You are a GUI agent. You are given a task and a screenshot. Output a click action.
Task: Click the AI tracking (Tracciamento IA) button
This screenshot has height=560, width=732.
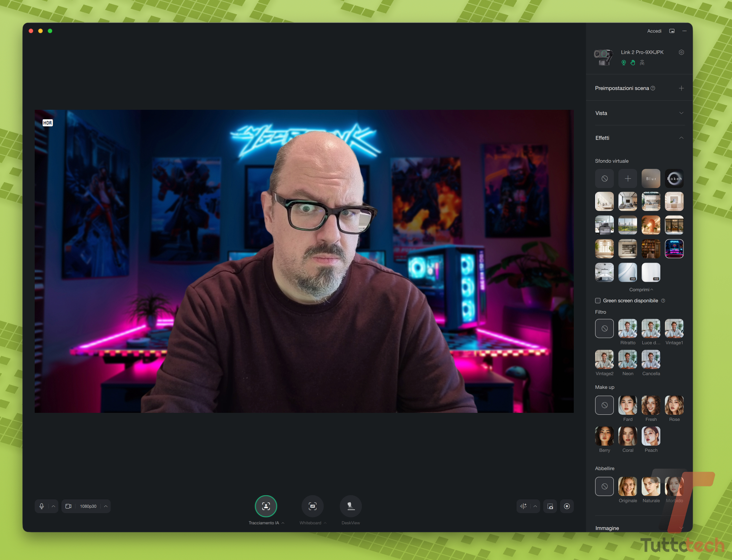[266, 506]
